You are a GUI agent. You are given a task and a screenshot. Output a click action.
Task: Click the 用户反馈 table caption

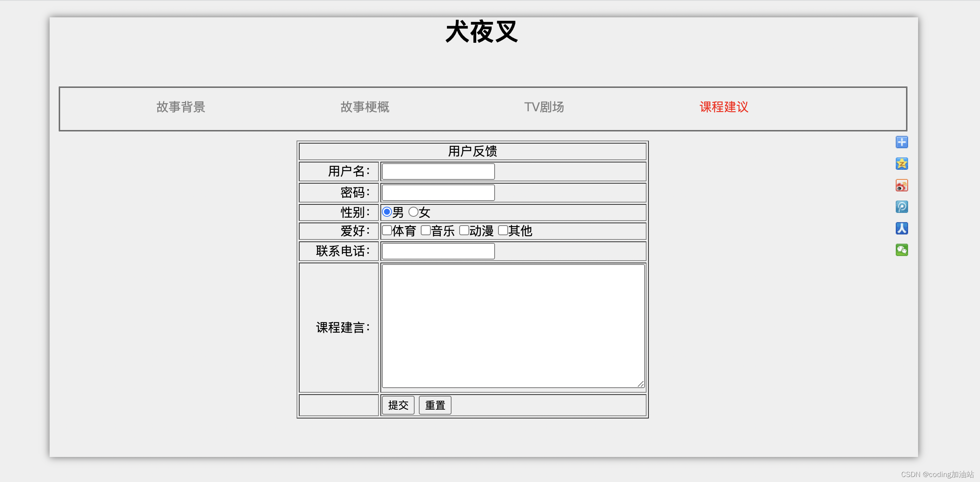472,151
